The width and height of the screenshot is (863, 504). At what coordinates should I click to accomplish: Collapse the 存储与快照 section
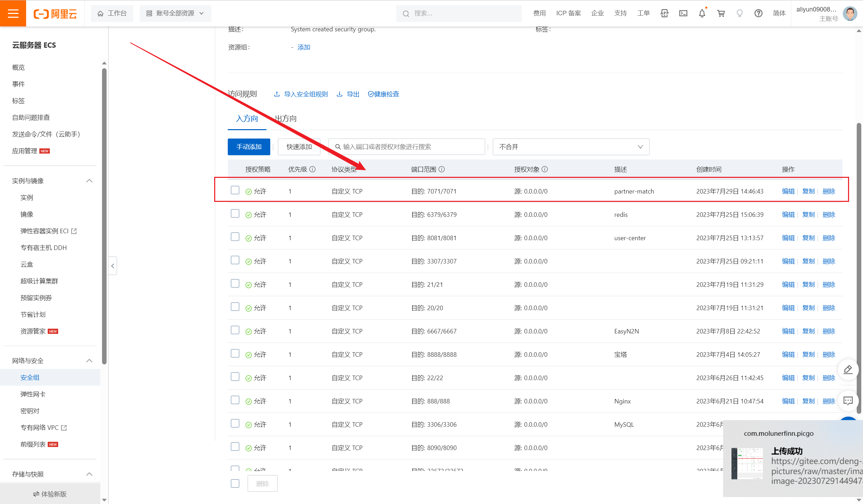point(89,474)
